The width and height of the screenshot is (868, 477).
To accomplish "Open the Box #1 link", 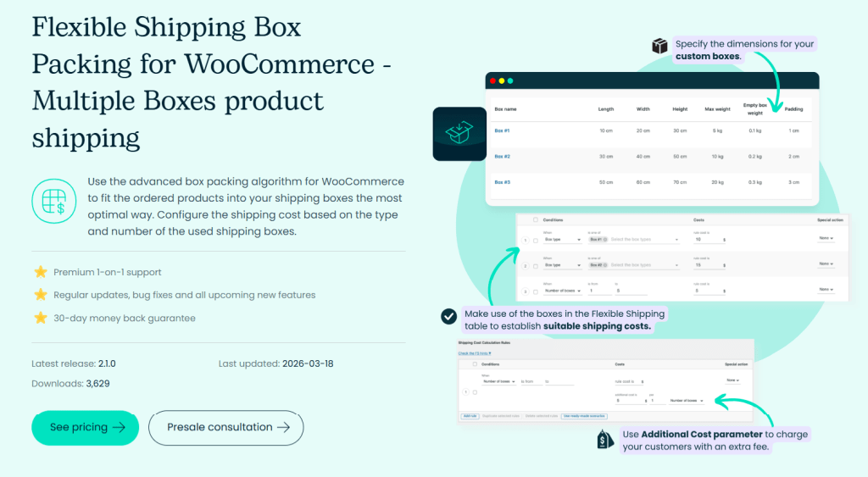I will (x=502, y=130).
